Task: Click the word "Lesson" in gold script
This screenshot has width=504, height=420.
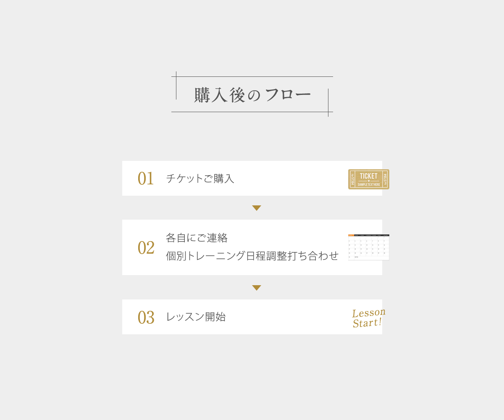Action: [368, 312]
